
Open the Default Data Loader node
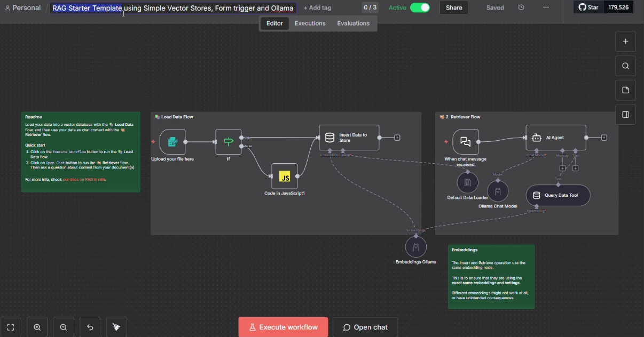click(x=467, y=183)
